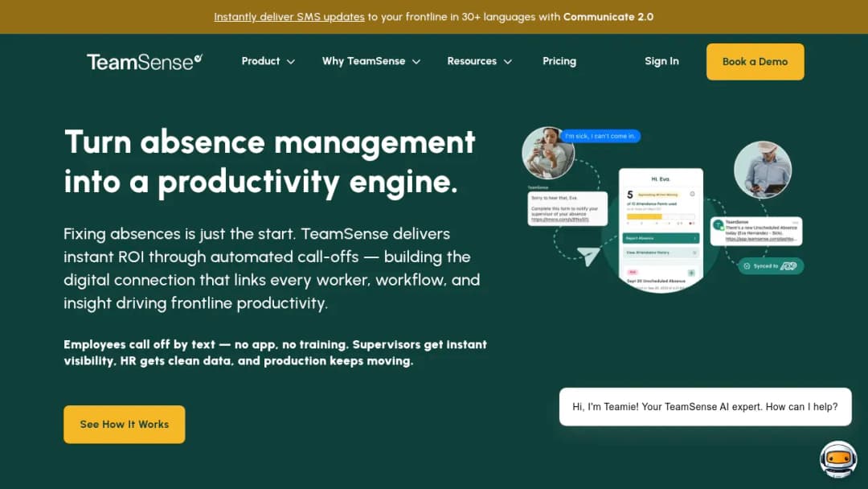The image size is (868, 489).
Task: Click the TeamSense logo
Action: pyautogui.click(x=145, y=61)
